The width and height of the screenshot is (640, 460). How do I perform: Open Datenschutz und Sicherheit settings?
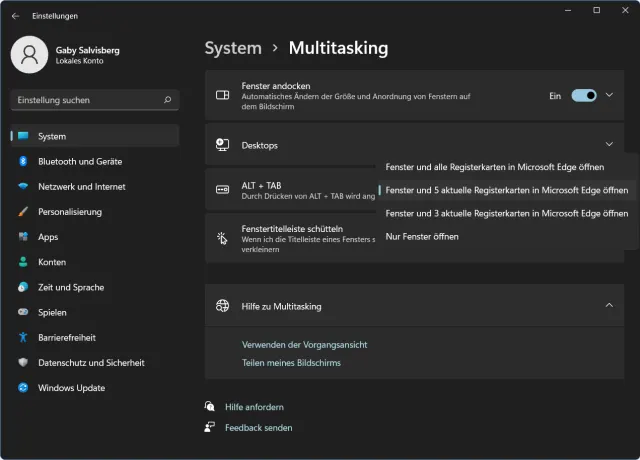pyautogui.click(x=91, y=363)
